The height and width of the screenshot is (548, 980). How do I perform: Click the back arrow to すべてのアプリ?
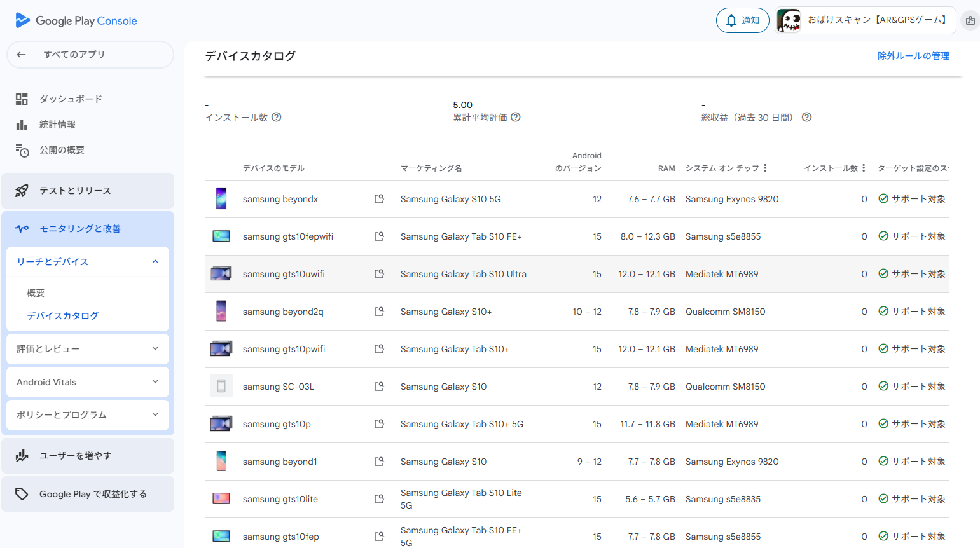pos(22,55)
